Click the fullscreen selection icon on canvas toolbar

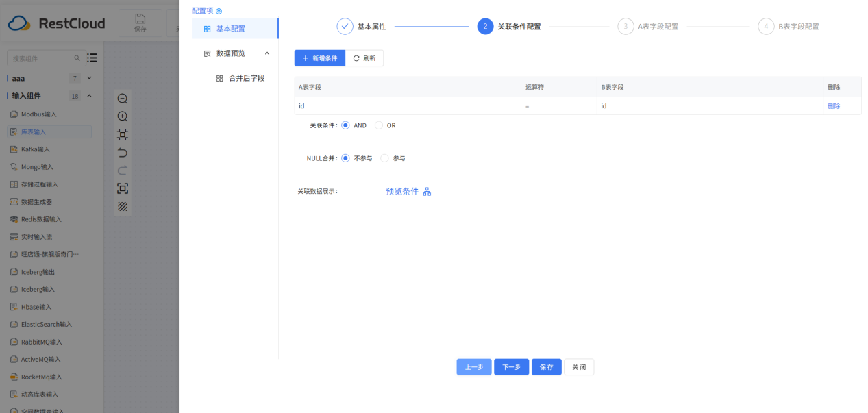tap(123, 188)
